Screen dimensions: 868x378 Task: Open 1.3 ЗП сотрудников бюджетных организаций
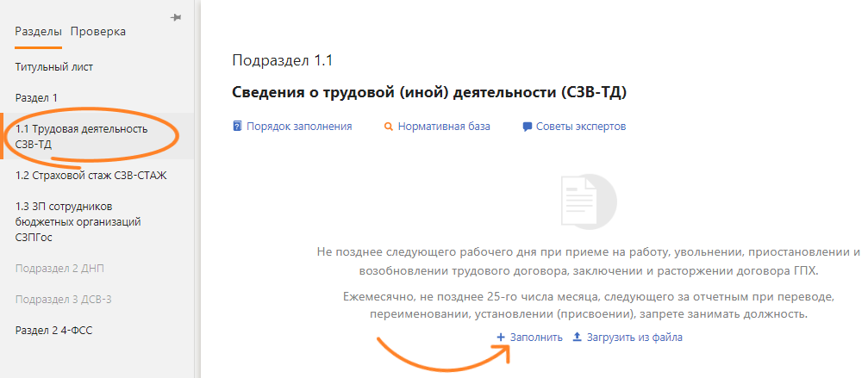tap(78, 221)
